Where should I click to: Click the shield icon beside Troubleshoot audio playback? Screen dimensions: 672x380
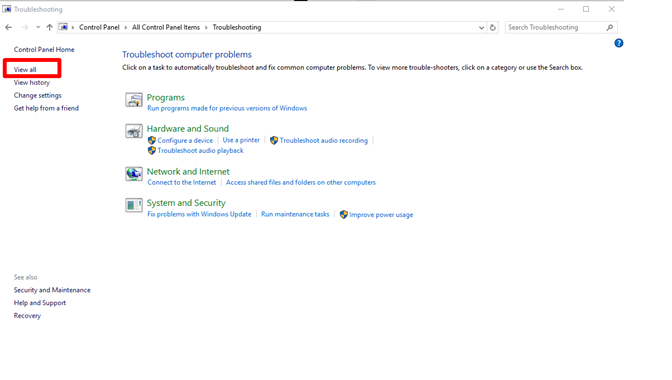152,151
